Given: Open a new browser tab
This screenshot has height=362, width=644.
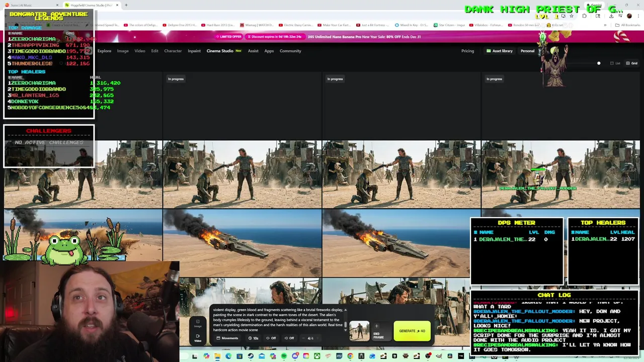Looking at the screenshot, I should click(126, 5).
